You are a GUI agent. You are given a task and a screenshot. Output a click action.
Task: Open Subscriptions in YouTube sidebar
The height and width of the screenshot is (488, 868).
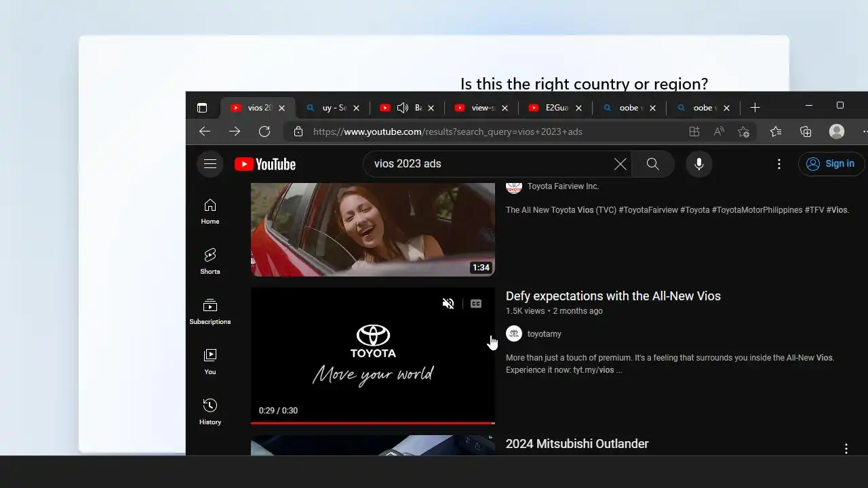click(210, 312)
